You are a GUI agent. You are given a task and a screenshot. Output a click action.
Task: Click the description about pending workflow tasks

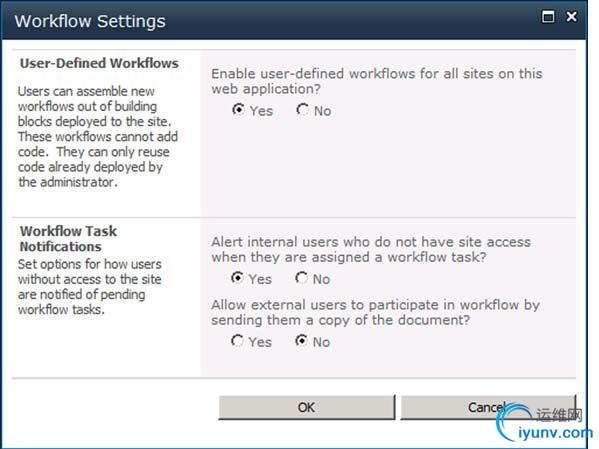(90, 287)
